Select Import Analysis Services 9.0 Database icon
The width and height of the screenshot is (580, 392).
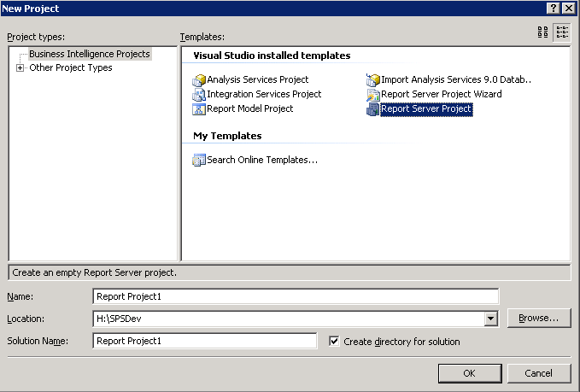[x=372, y=80]
